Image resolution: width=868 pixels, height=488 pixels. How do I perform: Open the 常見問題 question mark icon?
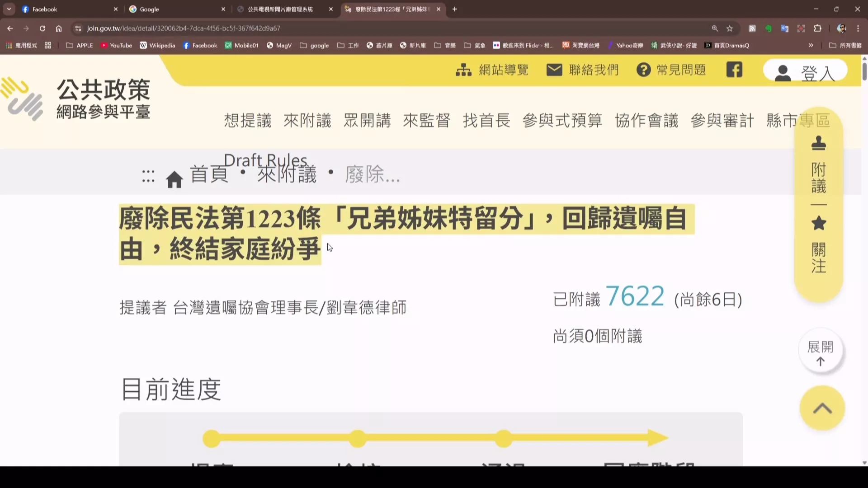[x=643, y=70]
